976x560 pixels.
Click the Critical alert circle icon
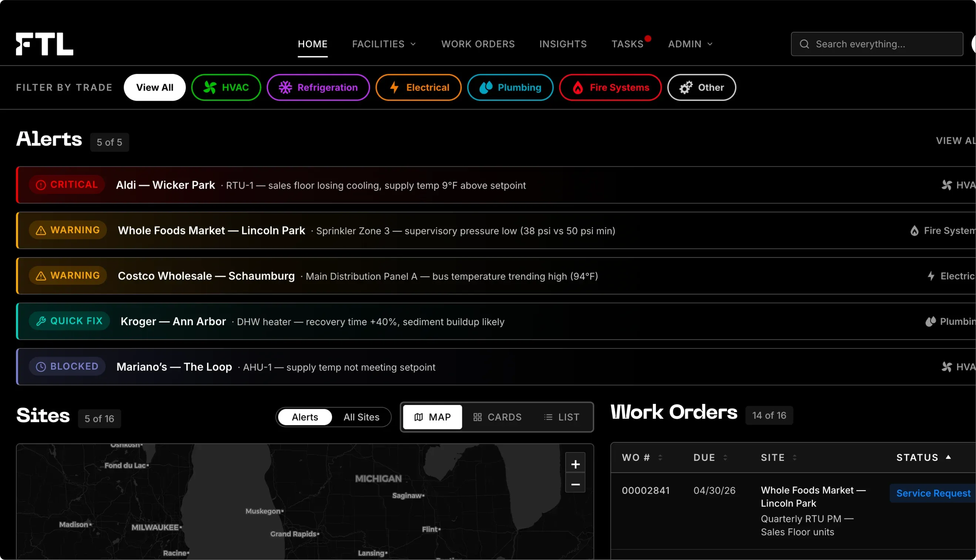tap(41, 185)
